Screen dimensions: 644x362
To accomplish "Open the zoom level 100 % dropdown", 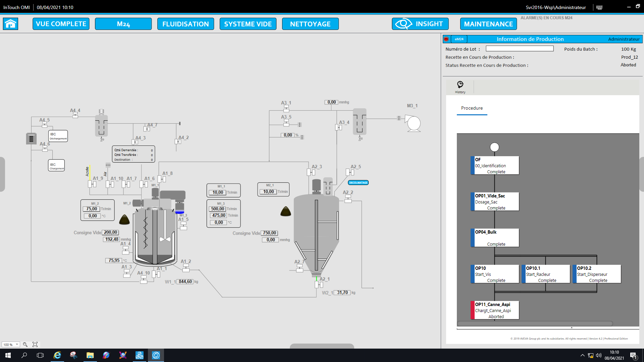I will (11, 344).
